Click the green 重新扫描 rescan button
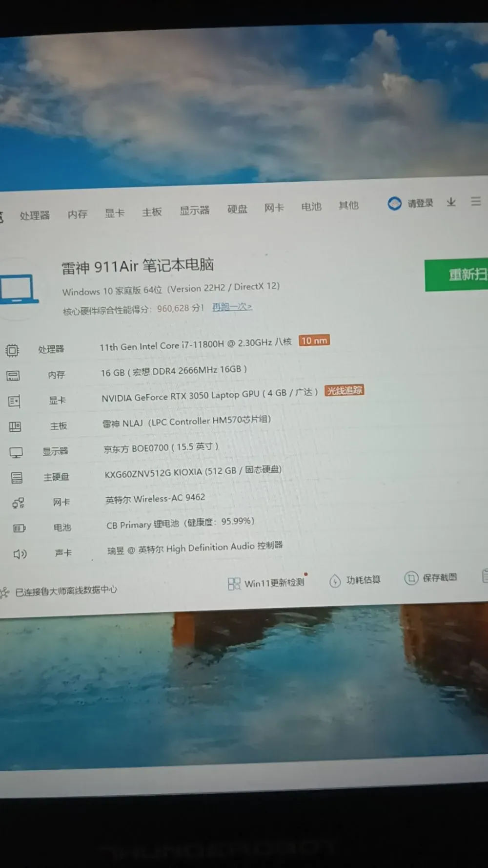Image resolution: width=488 pixels, height=868 pixels. pyautogui.click(x=456, y=275)
